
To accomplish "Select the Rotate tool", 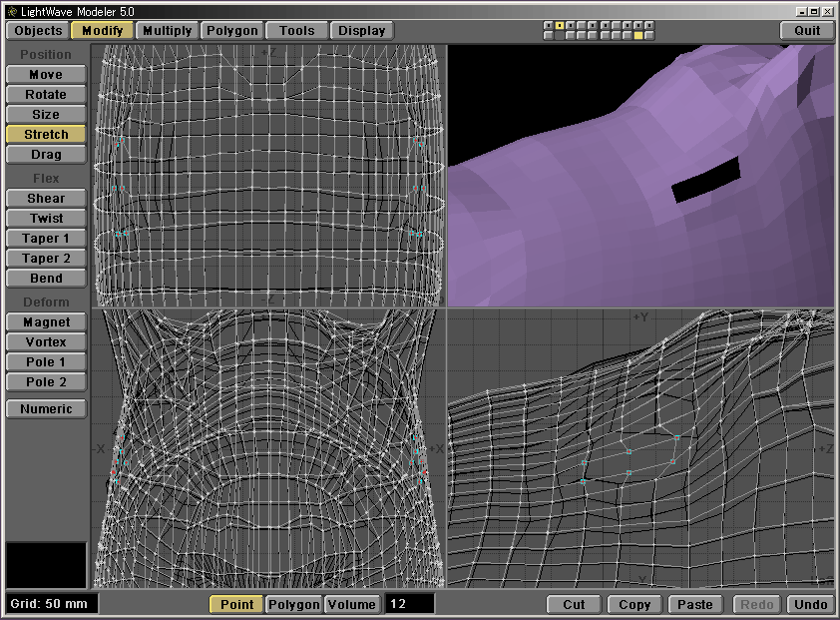I will [x=46, y=95].
